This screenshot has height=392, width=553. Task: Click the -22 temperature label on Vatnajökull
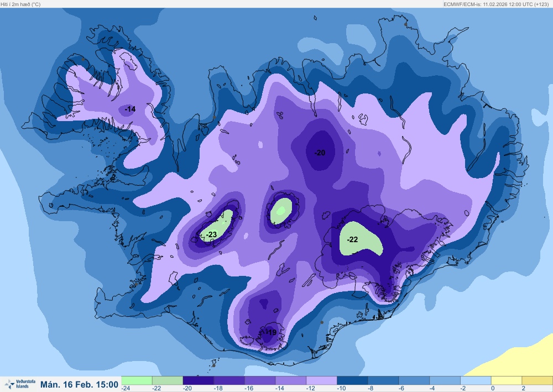point(352,240)
